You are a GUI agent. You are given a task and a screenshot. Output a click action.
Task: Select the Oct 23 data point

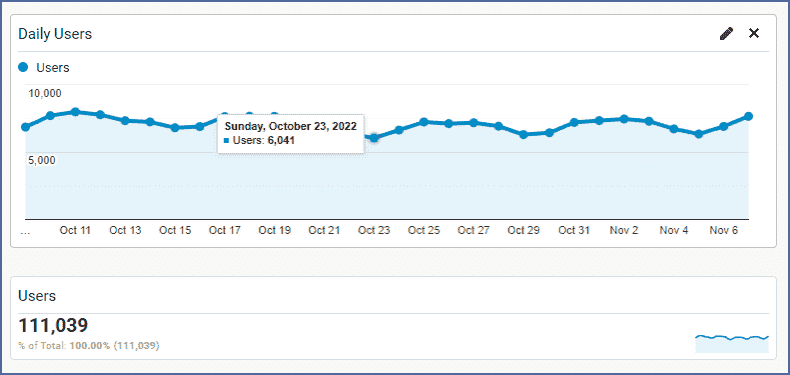tap(374, 138)
